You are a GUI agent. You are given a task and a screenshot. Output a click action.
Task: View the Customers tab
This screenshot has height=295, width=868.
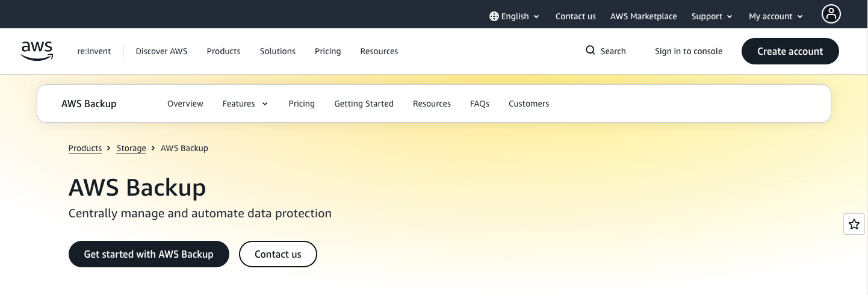pyautogui.click(x=529, y=104)
